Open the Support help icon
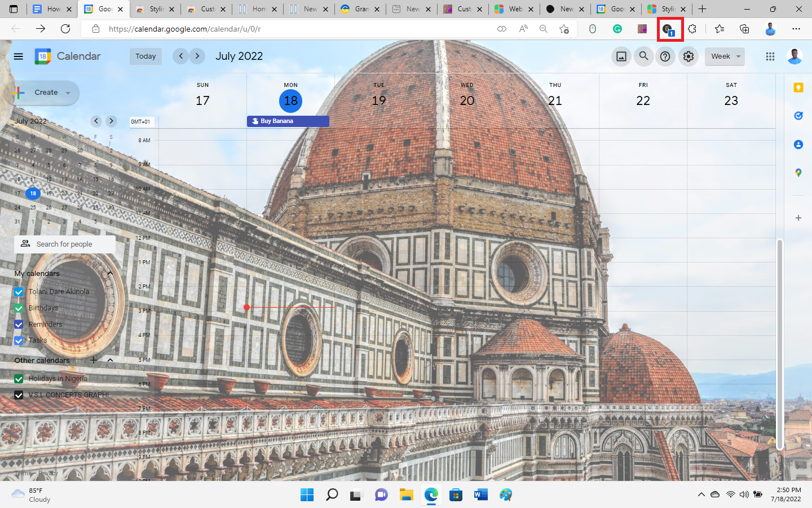 tap(665, 56)
